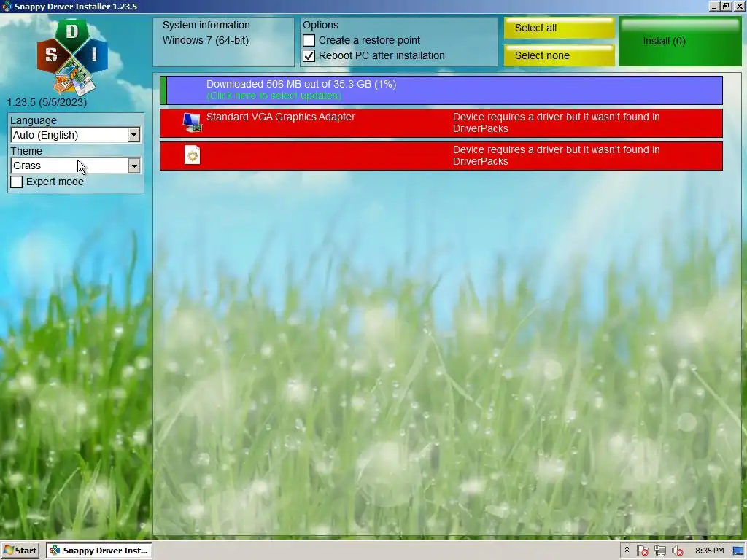Click Snappy Driver Inst... taskbar button
This screenshot has height=560, width=747.
pyautogui.click(x=99, y=551)
